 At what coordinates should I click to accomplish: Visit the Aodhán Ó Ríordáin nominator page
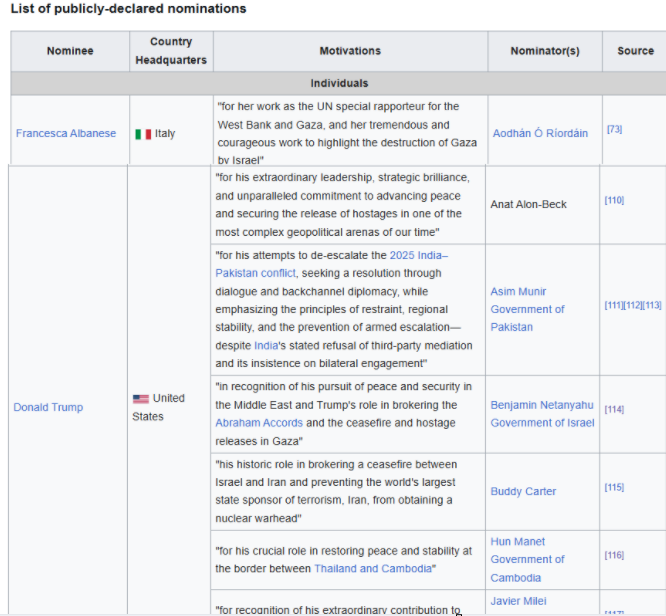540,133
